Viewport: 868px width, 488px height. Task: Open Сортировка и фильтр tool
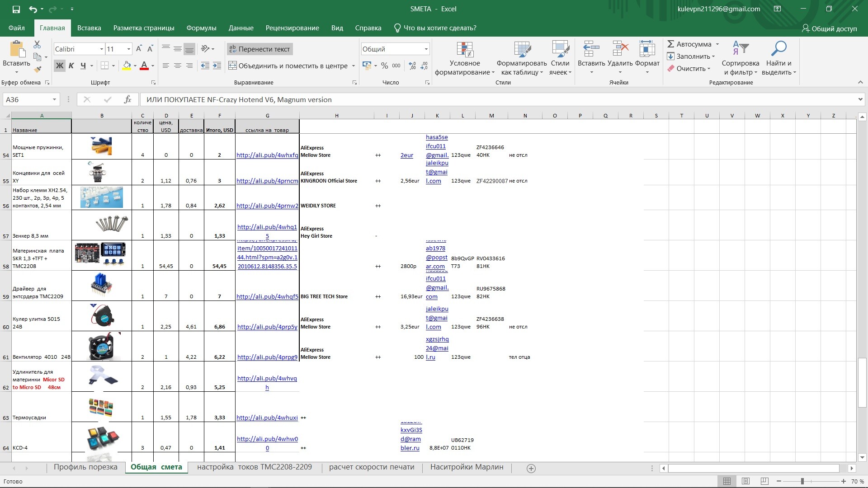(740, 59)
